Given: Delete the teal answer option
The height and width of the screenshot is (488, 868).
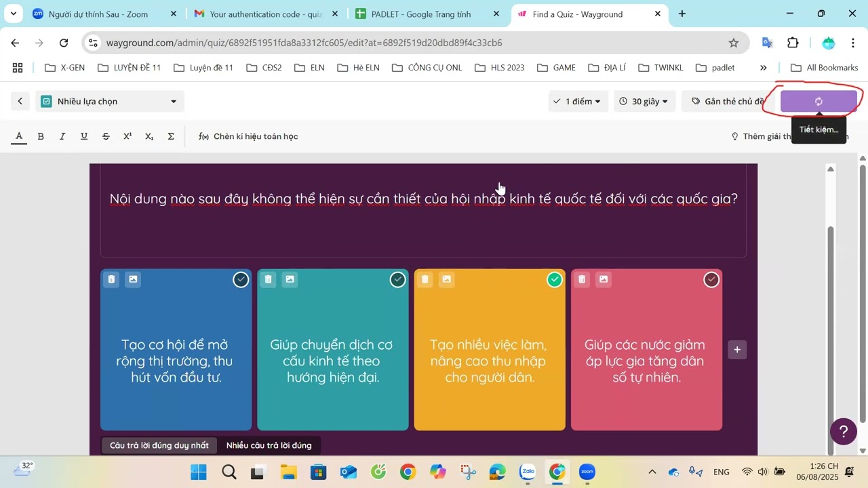Looking at the screenshot, I should [269, 279].
